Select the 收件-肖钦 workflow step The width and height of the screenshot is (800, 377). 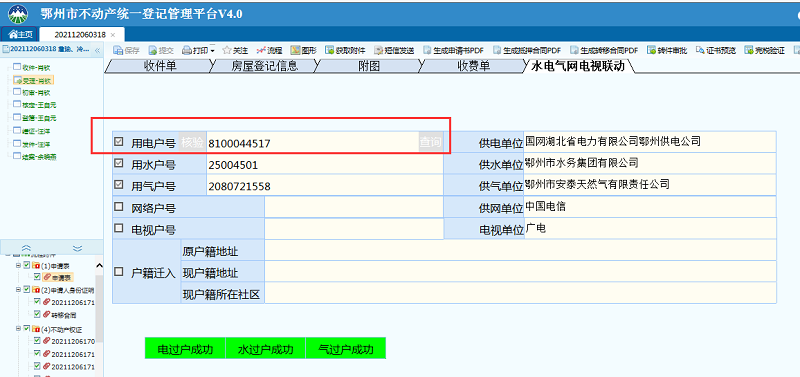pyautogui.click(x=32, y=67)
